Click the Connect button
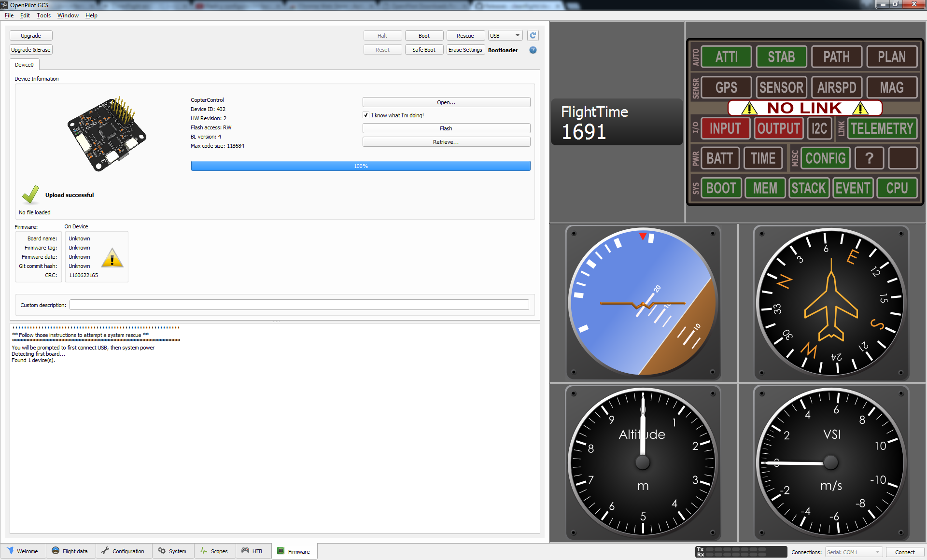Viewport: 927px width, 560px height. pos(904,552)
